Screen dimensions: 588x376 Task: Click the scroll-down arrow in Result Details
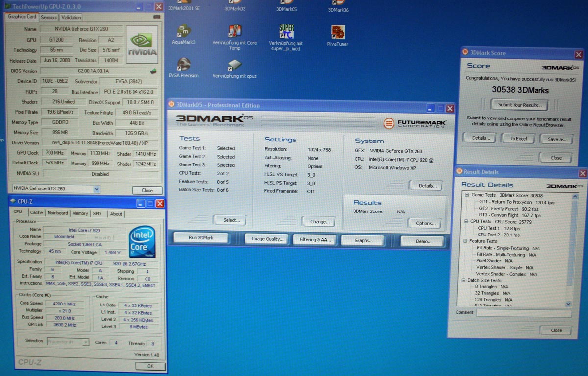click(568, 304)
